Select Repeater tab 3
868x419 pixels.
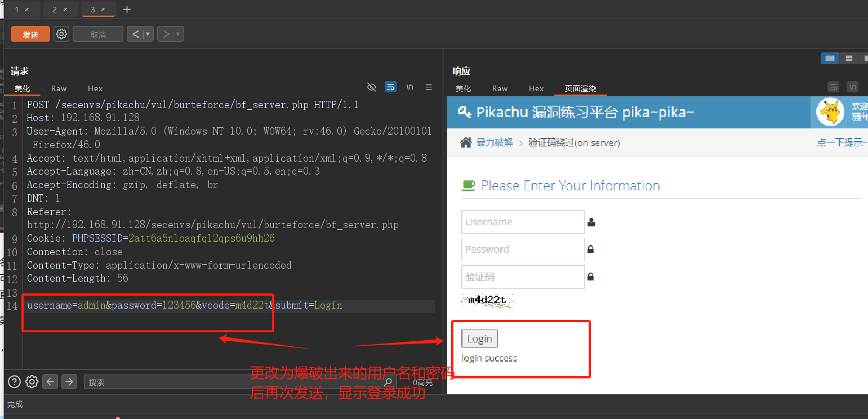(x=92, y=10)
